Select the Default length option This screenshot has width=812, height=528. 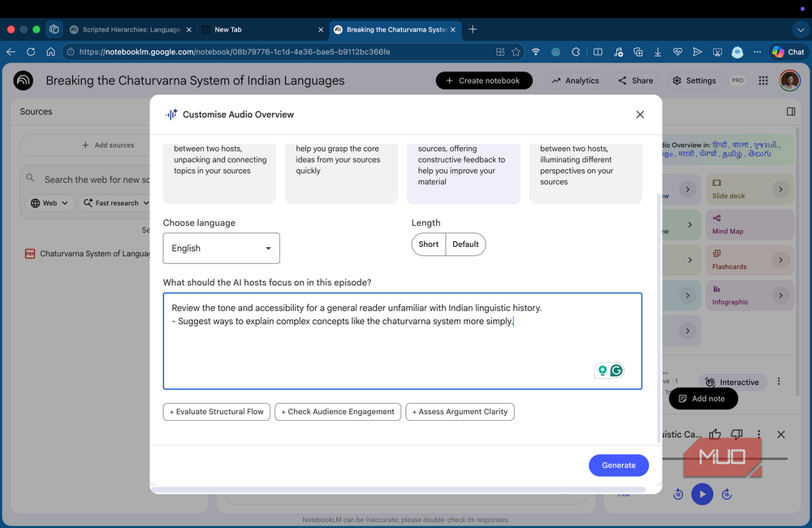(x=465, y=244)
